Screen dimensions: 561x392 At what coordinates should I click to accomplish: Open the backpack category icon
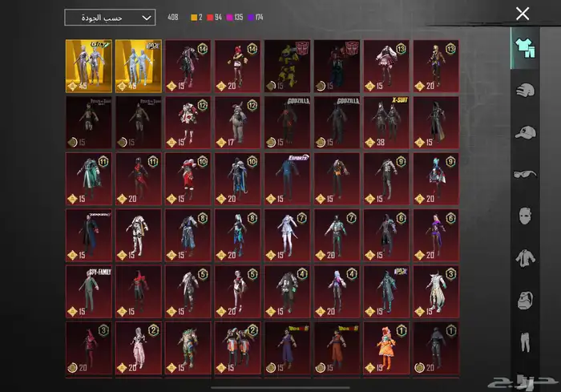[524, 301]
